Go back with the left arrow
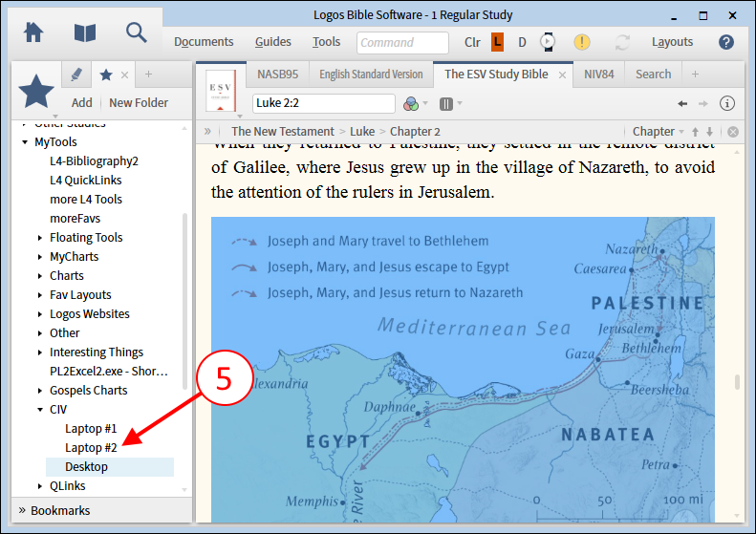Screen dimensions: 756x534 tap(682, 103)
